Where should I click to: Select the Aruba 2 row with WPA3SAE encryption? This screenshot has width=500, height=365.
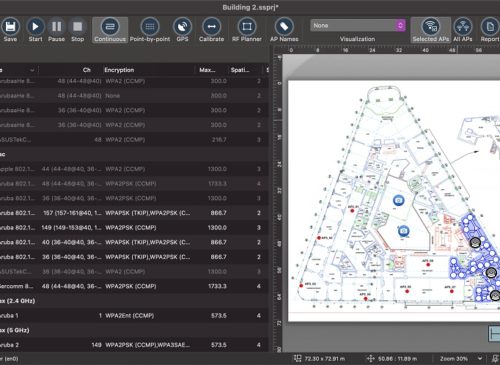tap(133, 345)
